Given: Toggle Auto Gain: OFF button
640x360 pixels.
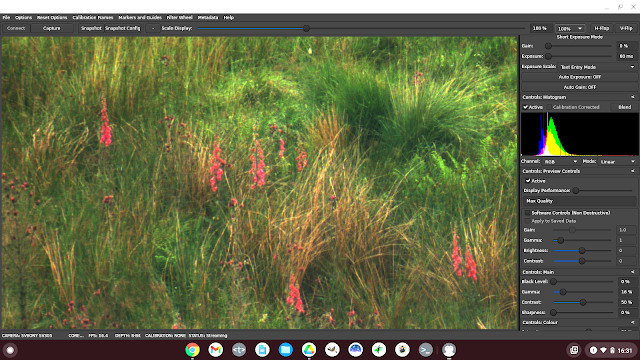Looking at the screenshot, I should point(580,87).
